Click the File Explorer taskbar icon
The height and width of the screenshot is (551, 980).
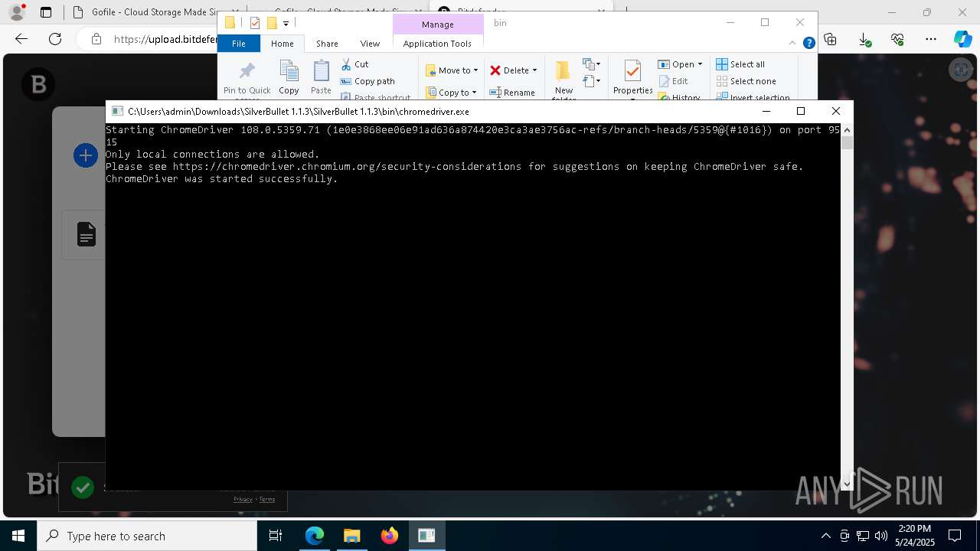[351, 536]
